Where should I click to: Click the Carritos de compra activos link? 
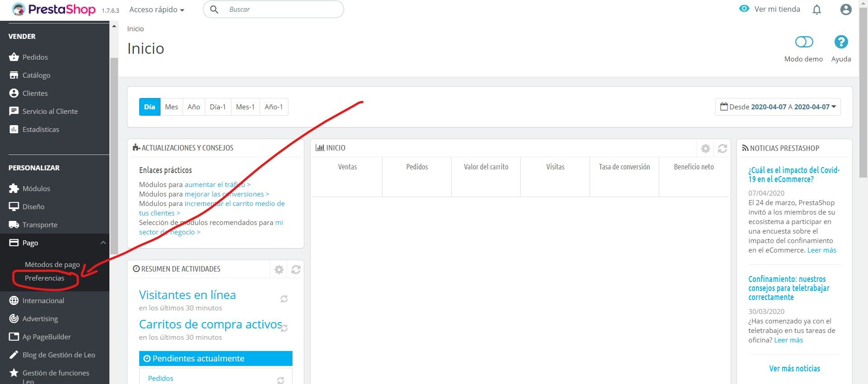[211, 324]
